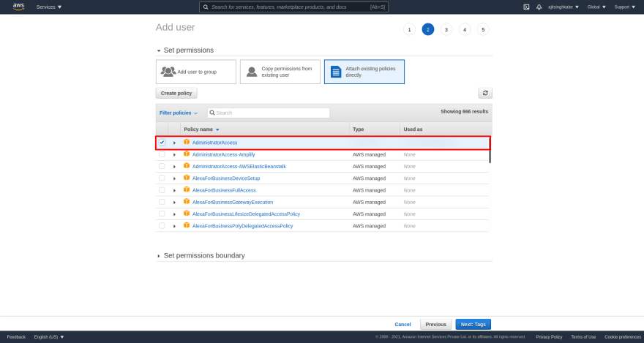Refresh the policy list

point(485,93)
